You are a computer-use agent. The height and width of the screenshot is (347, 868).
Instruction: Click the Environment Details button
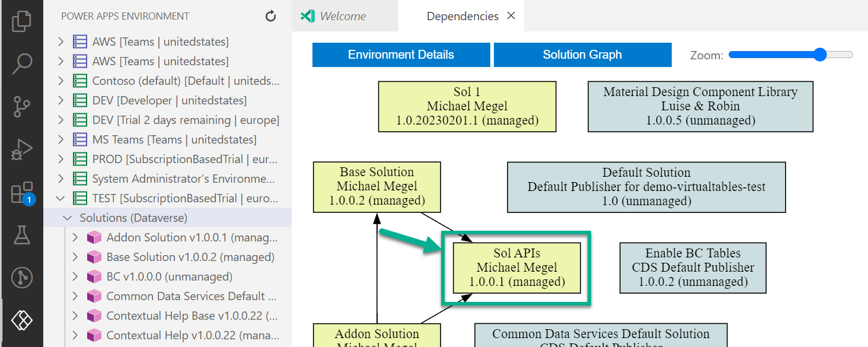tap(401, 55)
